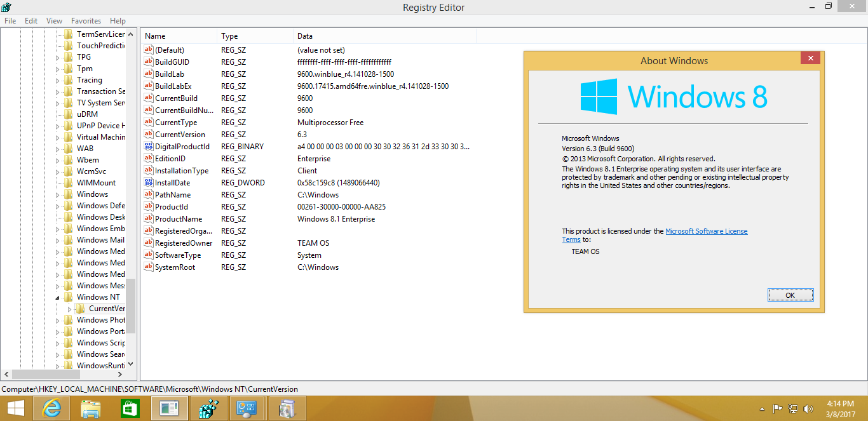Click the Tracing folder icon
The image size is (868, 421).
click(x=69, y=80)
